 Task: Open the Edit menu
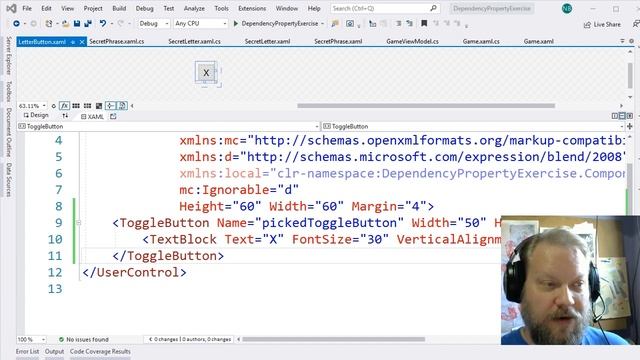click(46, 8)
